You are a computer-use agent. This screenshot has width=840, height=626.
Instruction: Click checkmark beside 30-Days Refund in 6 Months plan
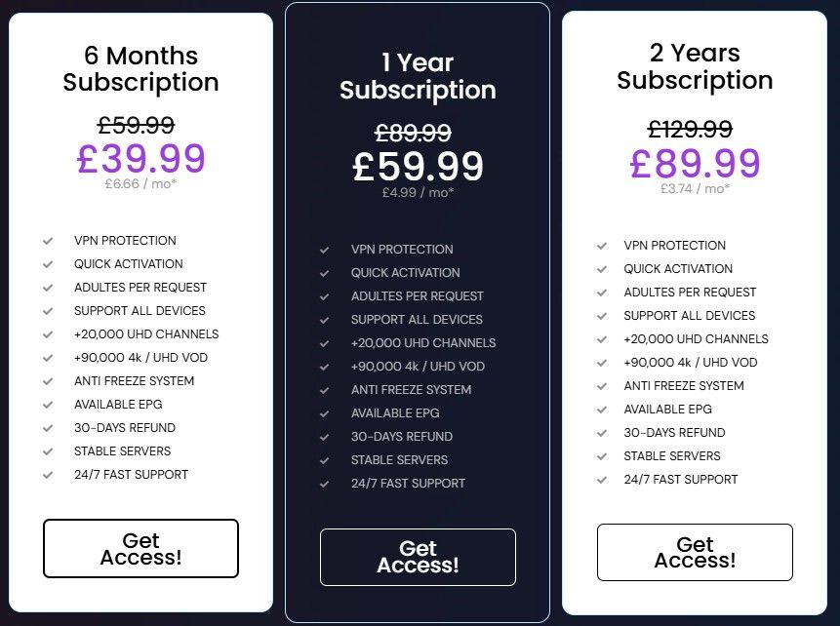48,428
